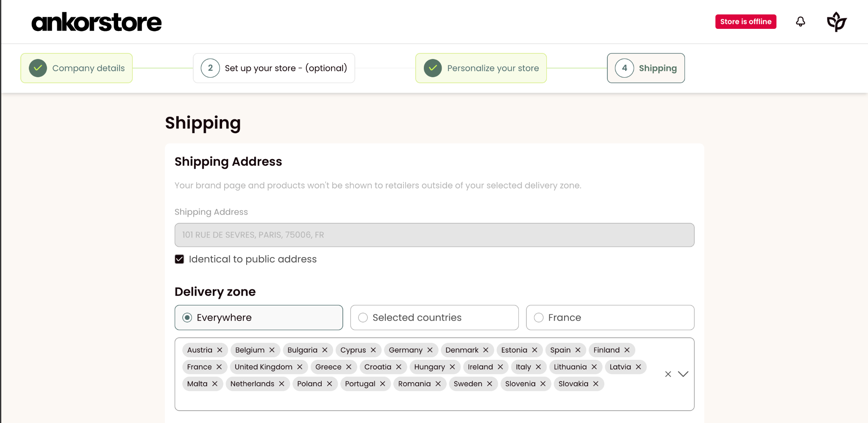Click the Shipping Address input field

[x=434, y=235]
